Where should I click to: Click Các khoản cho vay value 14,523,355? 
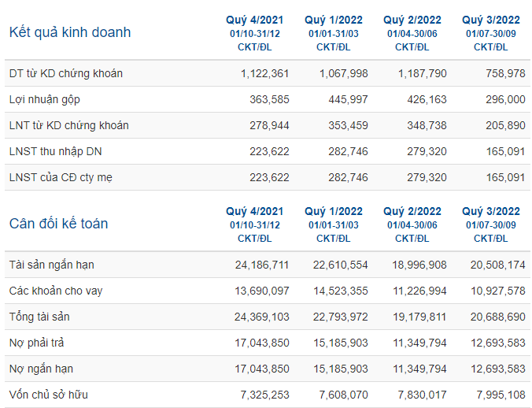pos(341,291)
